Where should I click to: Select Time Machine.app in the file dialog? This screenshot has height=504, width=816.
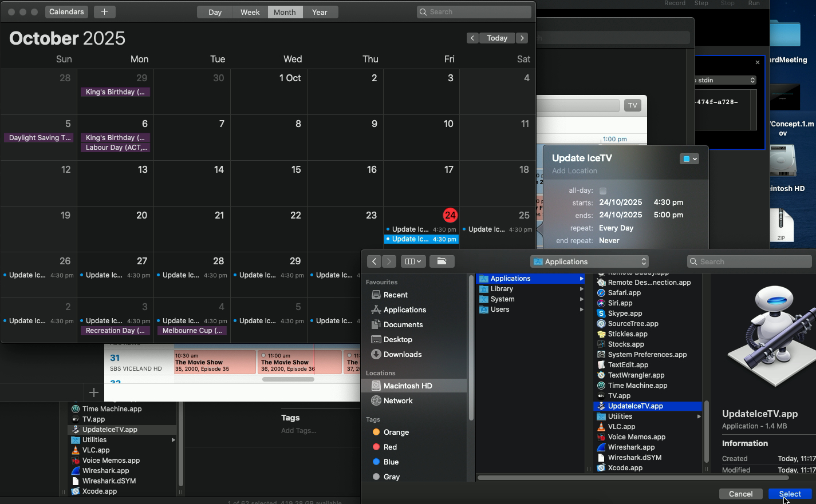pos(637,386)
